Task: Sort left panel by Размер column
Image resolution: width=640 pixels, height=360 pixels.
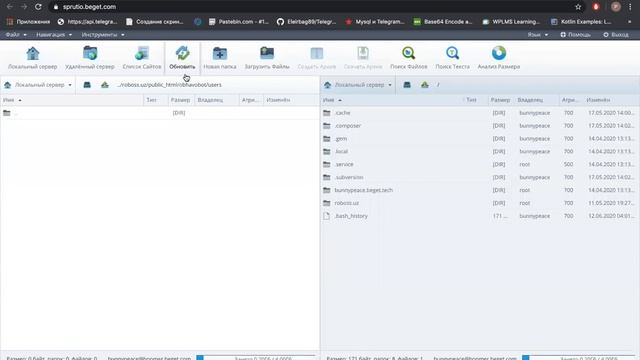Action: pyautogui.click(x=180, y=100)
